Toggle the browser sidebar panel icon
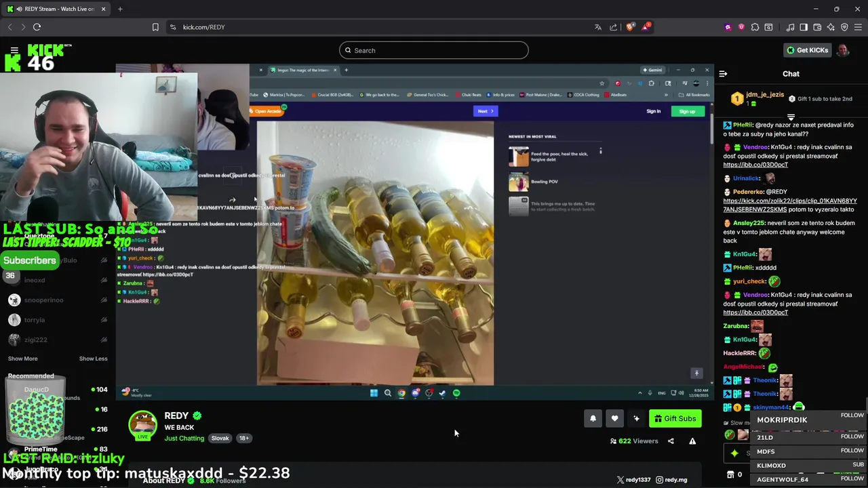The image size is (868, 488). tap(804, 27)
